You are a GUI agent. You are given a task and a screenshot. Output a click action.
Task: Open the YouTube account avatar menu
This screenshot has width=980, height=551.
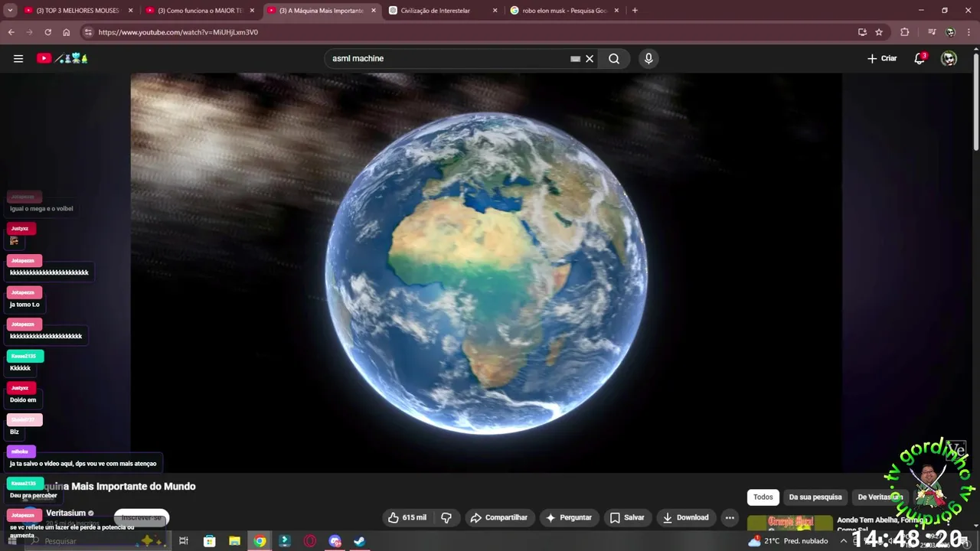949,58
